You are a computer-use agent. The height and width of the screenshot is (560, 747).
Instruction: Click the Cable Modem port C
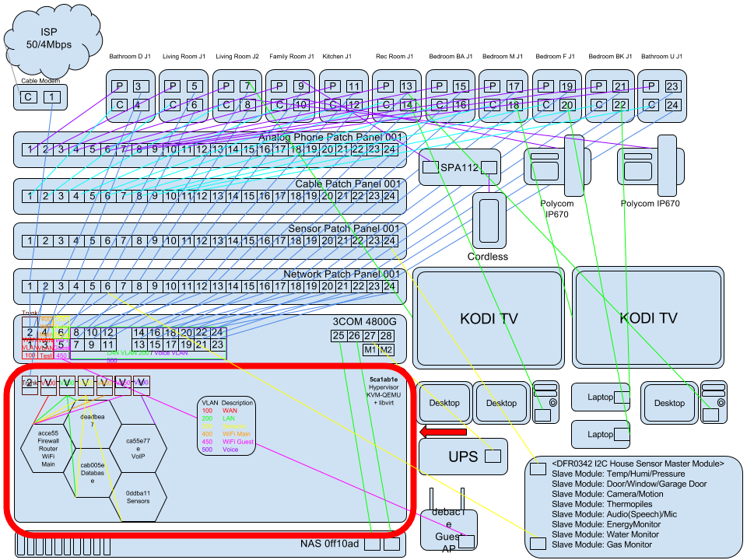(x=28, y=97)
